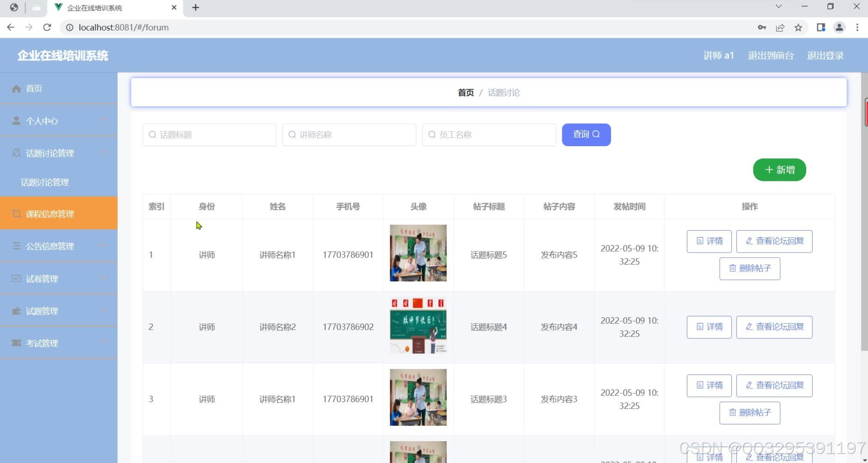The height and width of the screenshot is (463, 868).
Task: Click the icon beside 考试管理
Action: point(16,343)
